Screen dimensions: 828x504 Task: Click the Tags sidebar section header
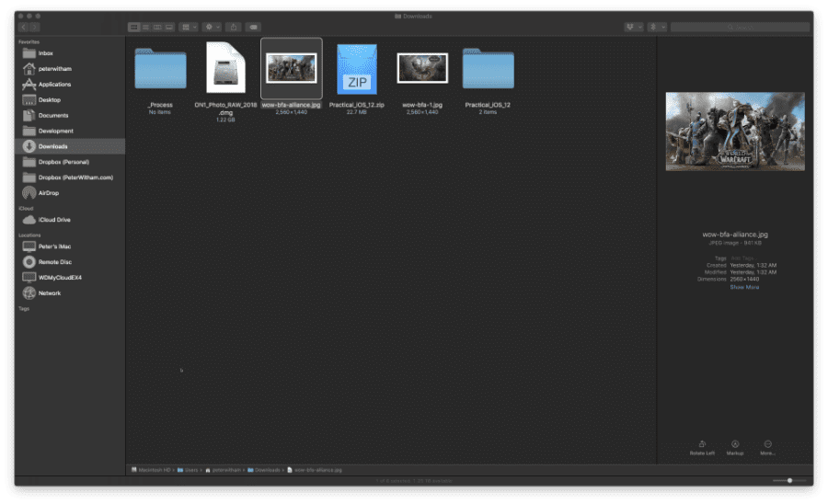pyautogui.click(x=24, y=309)
